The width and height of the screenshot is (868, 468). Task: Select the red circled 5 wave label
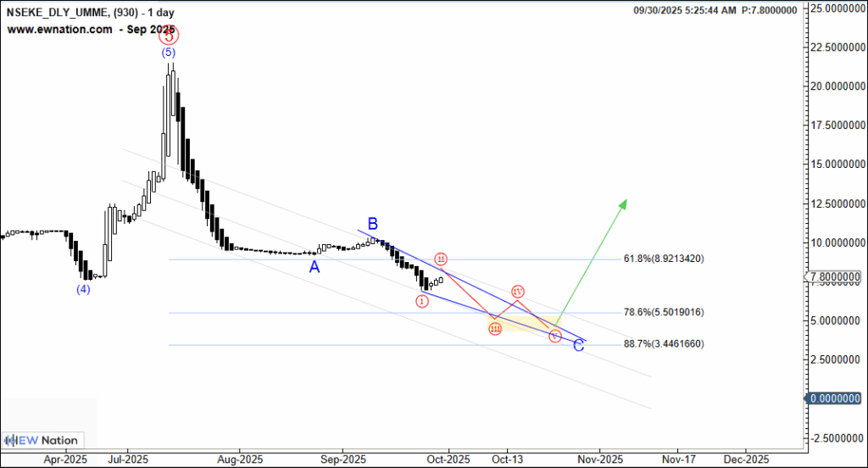pyautogui.click(x=170, y=36)
